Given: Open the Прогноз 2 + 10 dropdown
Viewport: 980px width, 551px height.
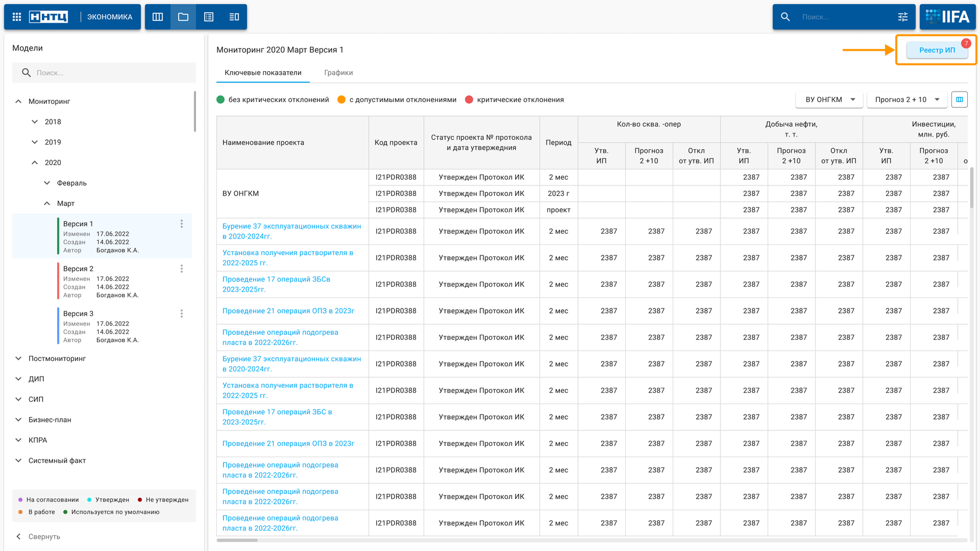Looking at the screenshot, I should pyautogui.click(x=907, y=100).
